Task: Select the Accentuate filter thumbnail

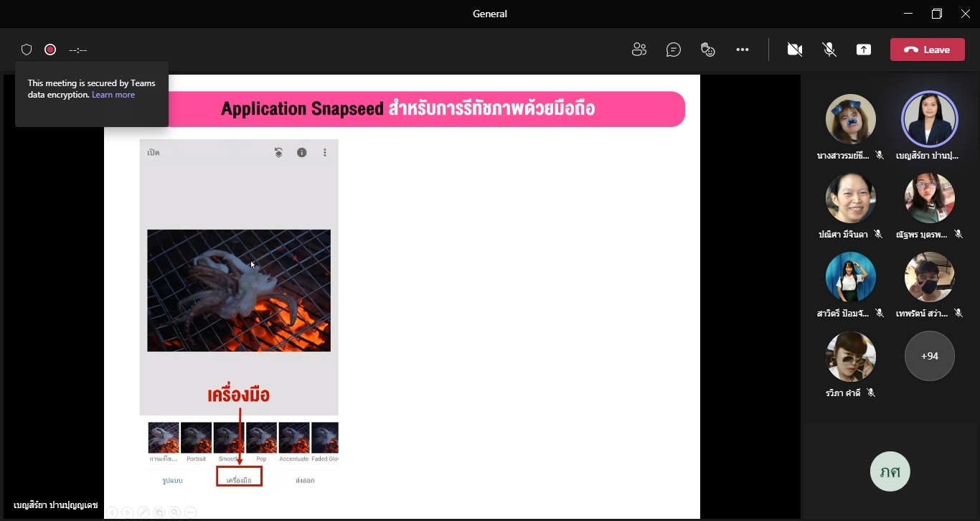Action: [294, 438]
